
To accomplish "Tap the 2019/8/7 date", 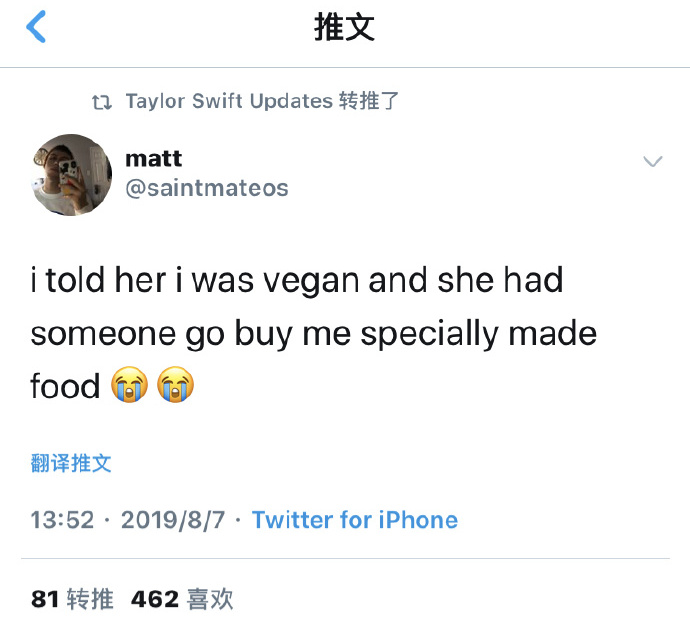I will pos(173,520).
